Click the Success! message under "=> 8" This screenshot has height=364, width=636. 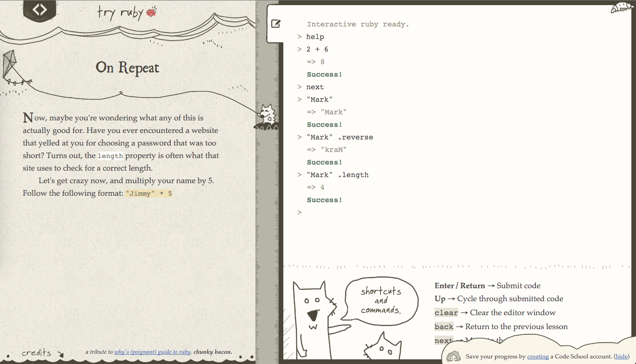pyautogui.click(x=325, y=74)
